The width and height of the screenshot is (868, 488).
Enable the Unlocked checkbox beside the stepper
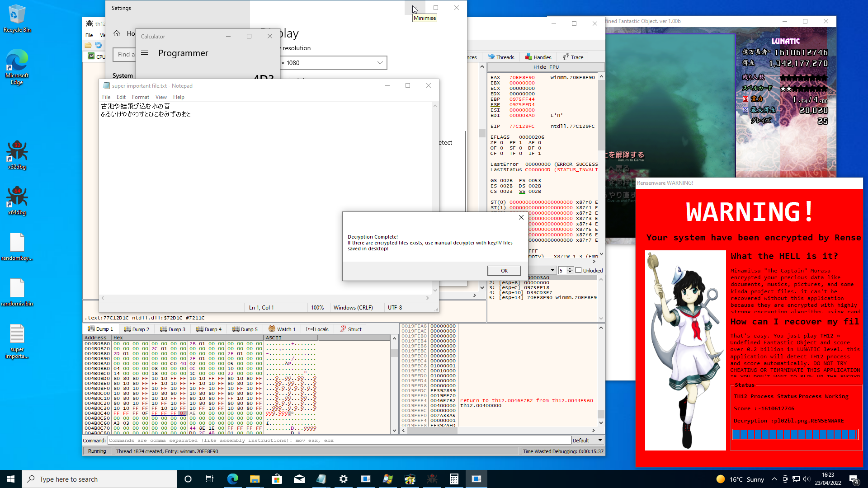(x=579, y=270)
